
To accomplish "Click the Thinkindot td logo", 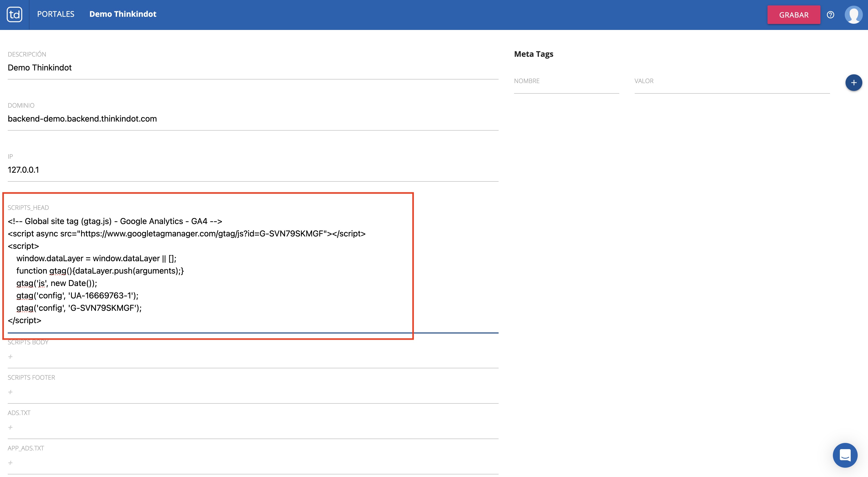I will 14,14.
